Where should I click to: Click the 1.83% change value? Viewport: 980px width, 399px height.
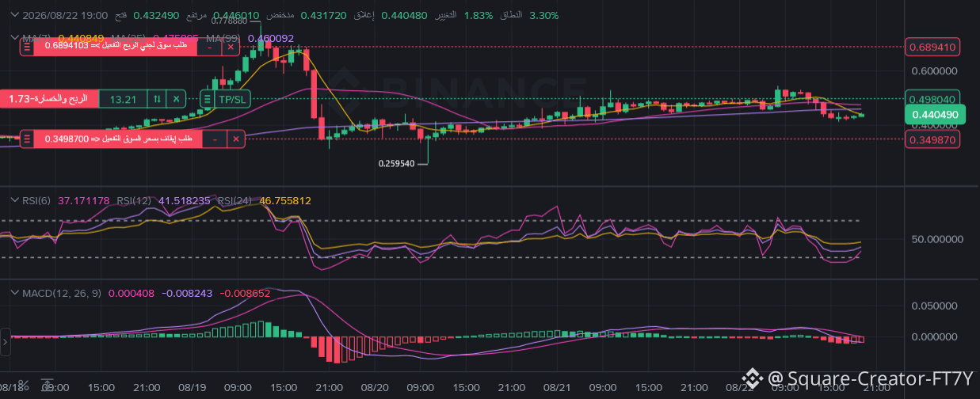pos(479,15)
